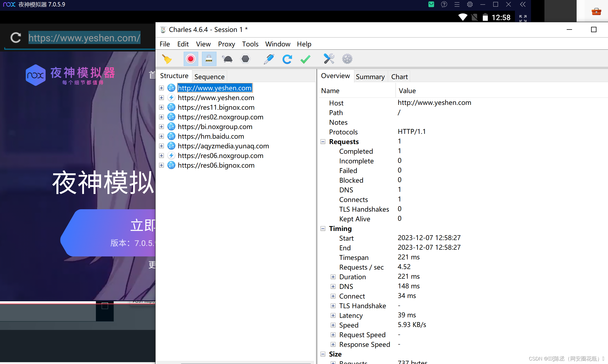Expand the Duration timing row
This screenshot has width=608, height=364.
(333, 277)
